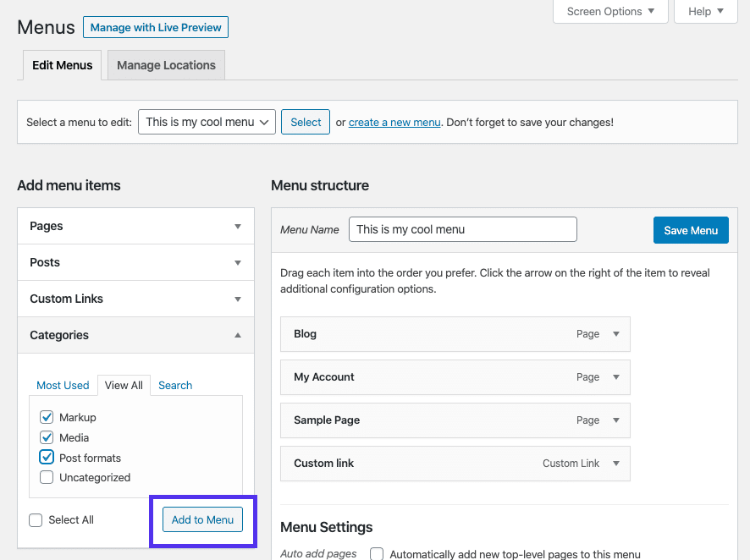
Task: Expand the Custom Links panel
Action: click(238, 299)
